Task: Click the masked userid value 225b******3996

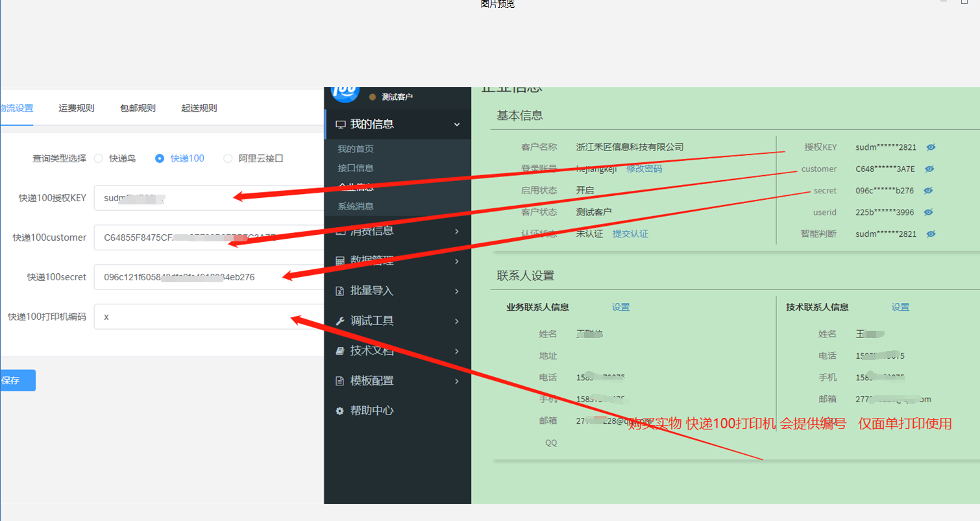Action: pos(885,212)
